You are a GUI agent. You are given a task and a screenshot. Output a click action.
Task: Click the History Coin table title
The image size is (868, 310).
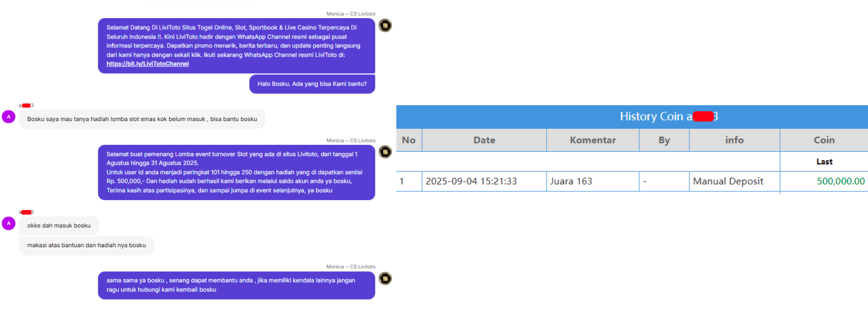tap(669, 116)
